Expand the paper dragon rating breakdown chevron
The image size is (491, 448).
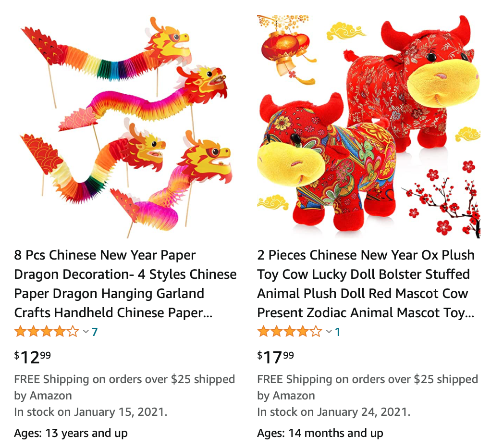click(x=86, y=332)
